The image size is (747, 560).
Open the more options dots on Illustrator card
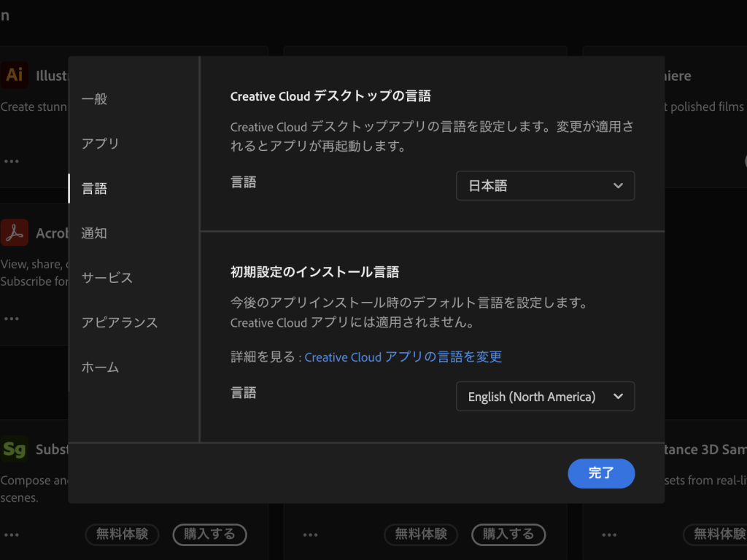click(x=12, y=160)
